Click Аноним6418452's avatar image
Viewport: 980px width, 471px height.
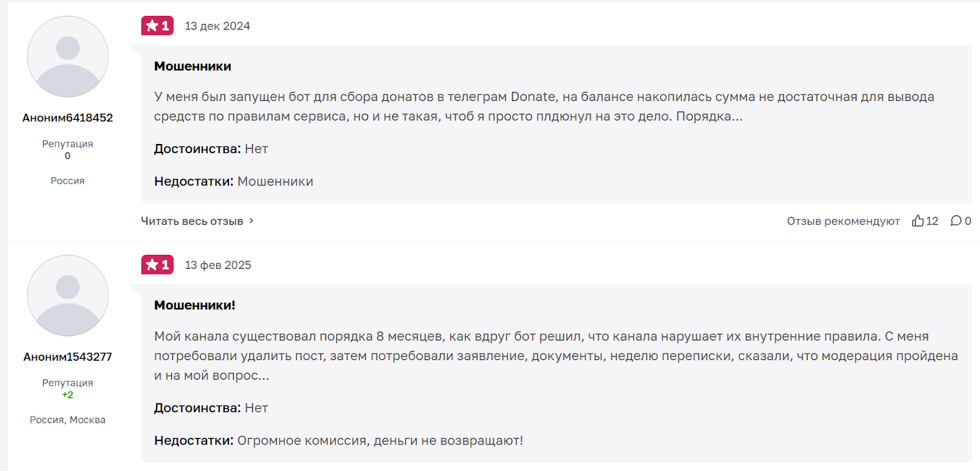click(67, 56)
